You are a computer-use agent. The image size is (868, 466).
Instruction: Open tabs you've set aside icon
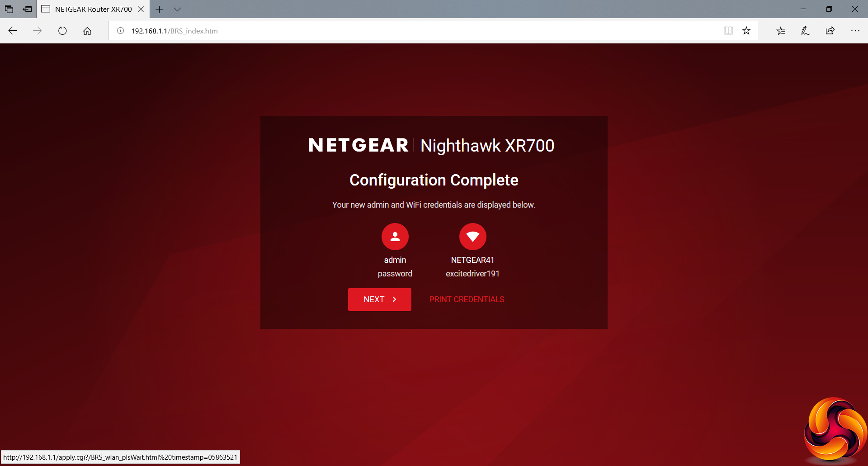pos(9,9)
